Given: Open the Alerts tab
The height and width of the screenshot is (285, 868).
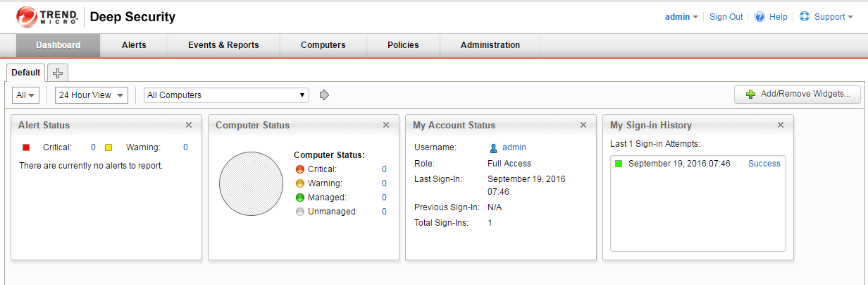Looking at the screenshot, I should coord(134,45).
